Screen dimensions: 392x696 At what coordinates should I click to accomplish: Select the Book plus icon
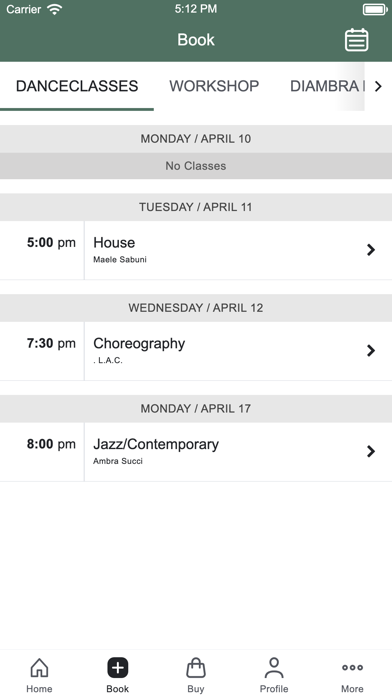coord(118,668)
